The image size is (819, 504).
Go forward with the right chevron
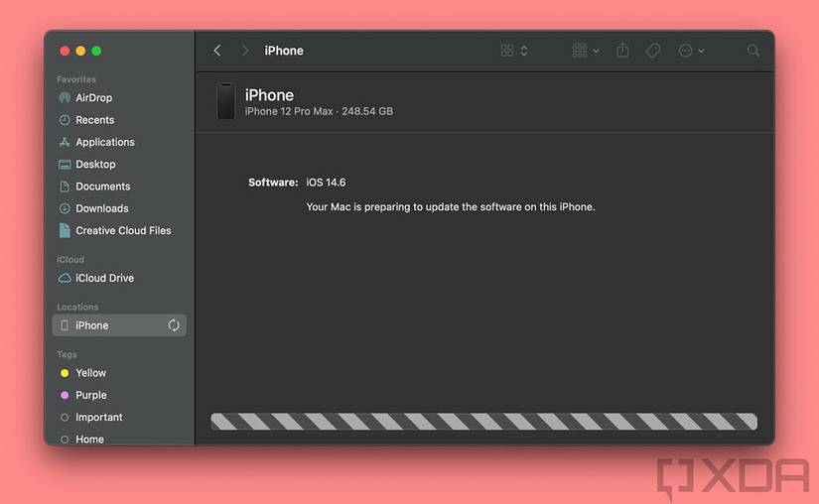point(245,51)
